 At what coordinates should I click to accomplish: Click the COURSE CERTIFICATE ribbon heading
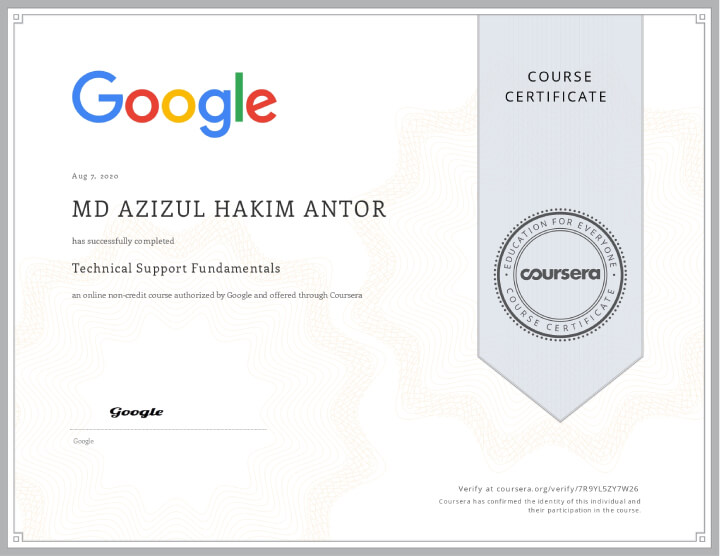click(556, 87)
